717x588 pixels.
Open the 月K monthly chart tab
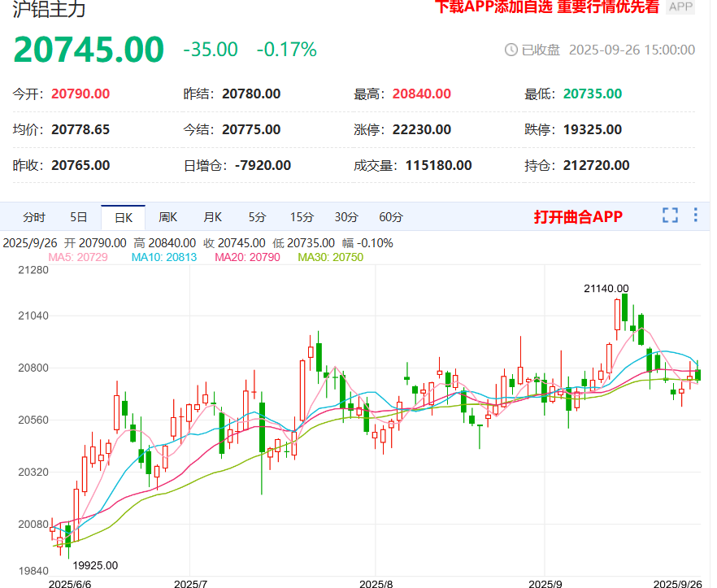pos(212,217)
